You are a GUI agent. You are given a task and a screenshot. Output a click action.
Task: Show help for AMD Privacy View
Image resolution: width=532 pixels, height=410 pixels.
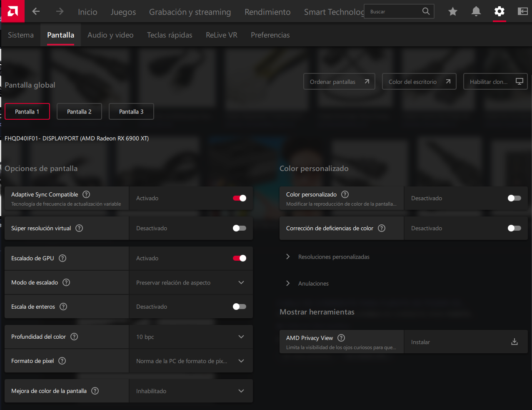[x=341, y=338]
